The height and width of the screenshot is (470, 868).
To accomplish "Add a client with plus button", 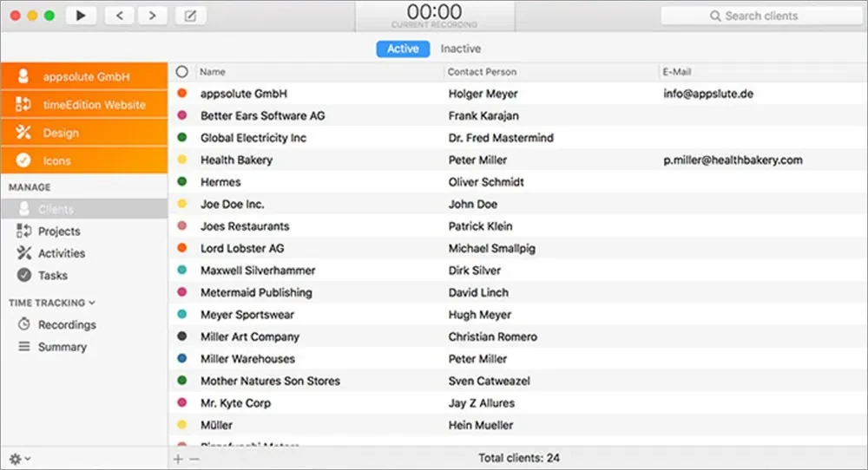I will tap(178, 459).
